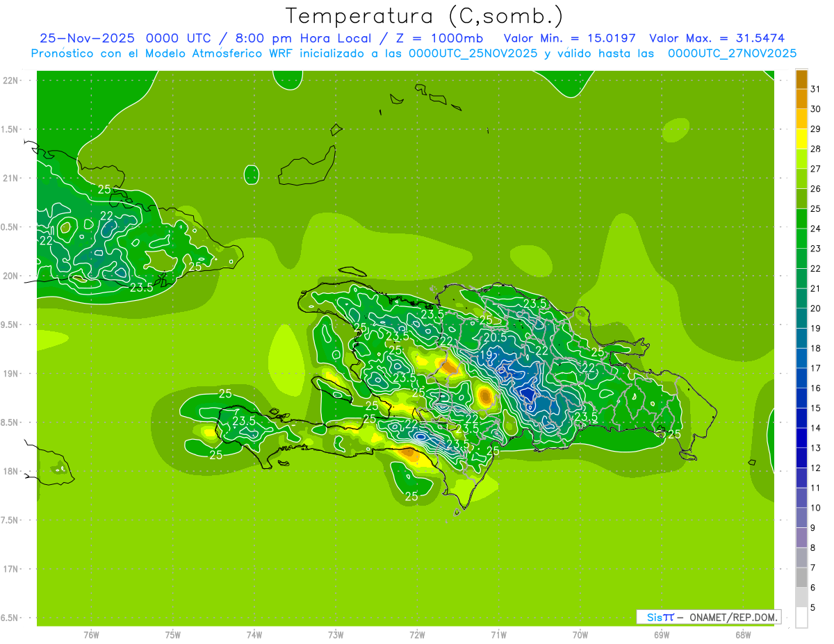Click the "20N" latitude axis label

10,276
